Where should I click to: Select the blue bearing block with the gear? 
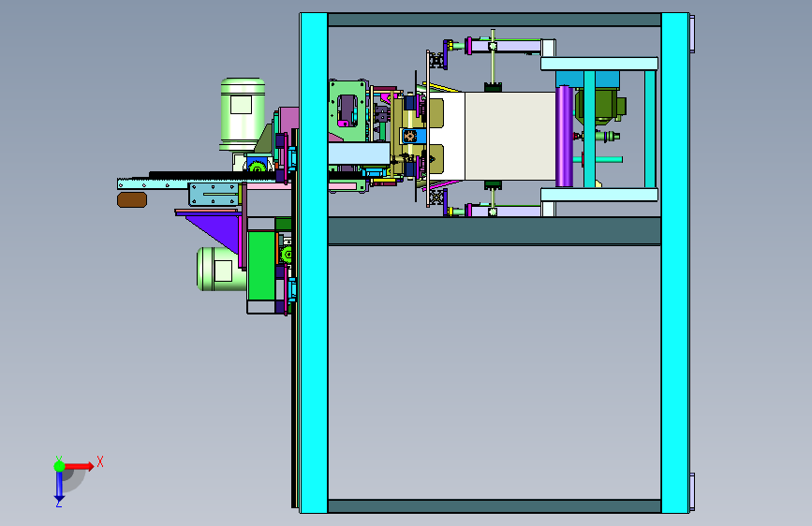click(414, 136)
